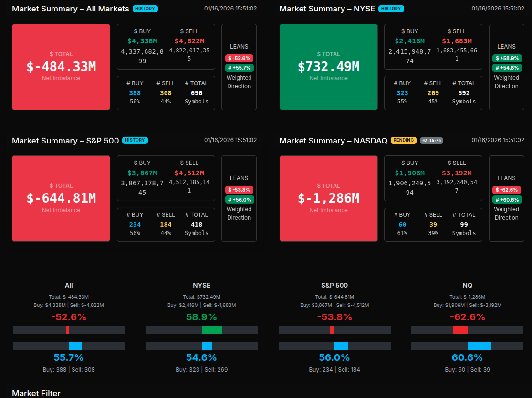This screenshot has width=532, height=398.
Task: Select the red $-484.33M net imbalance tile
Action: click(x=61, y=67)
